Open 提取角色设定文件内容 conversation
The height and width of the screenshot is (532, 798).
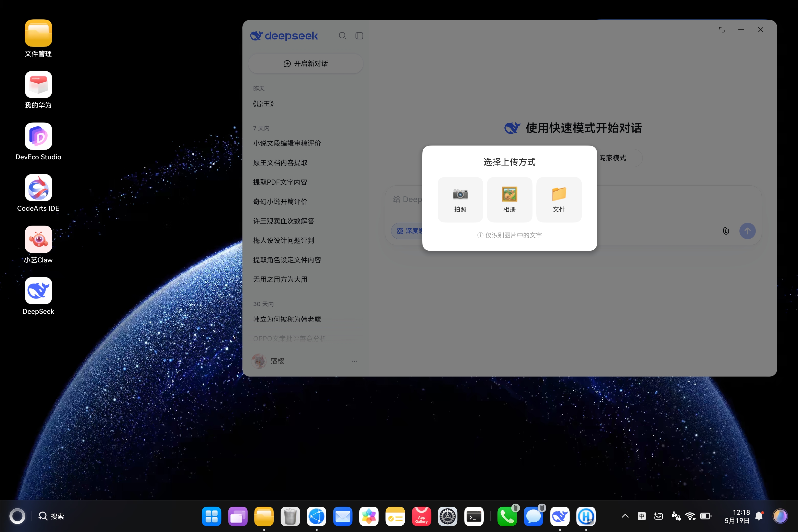point(306,260)
